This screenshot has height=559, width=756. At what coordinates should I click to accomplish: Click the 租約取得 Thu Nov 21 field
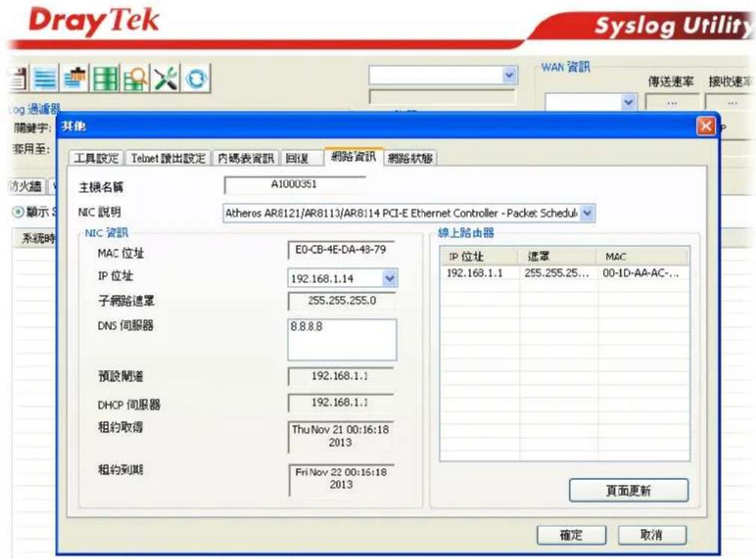[341, 437]
